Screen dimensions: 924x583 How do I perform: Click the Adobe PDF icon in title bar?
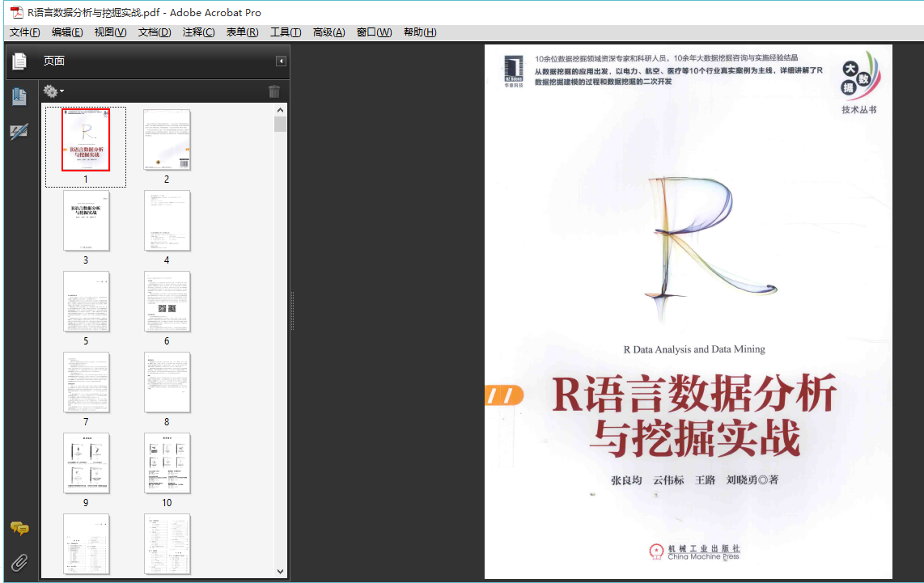point(16,12)
